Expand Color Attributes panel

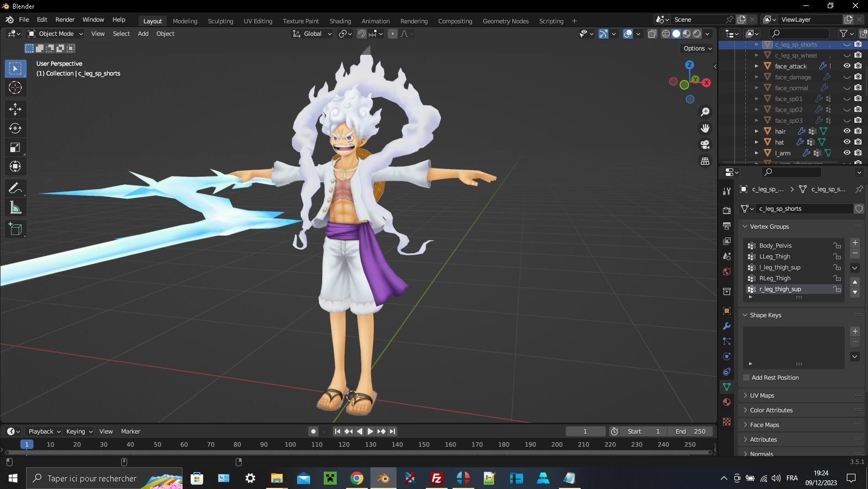[771, 410]
